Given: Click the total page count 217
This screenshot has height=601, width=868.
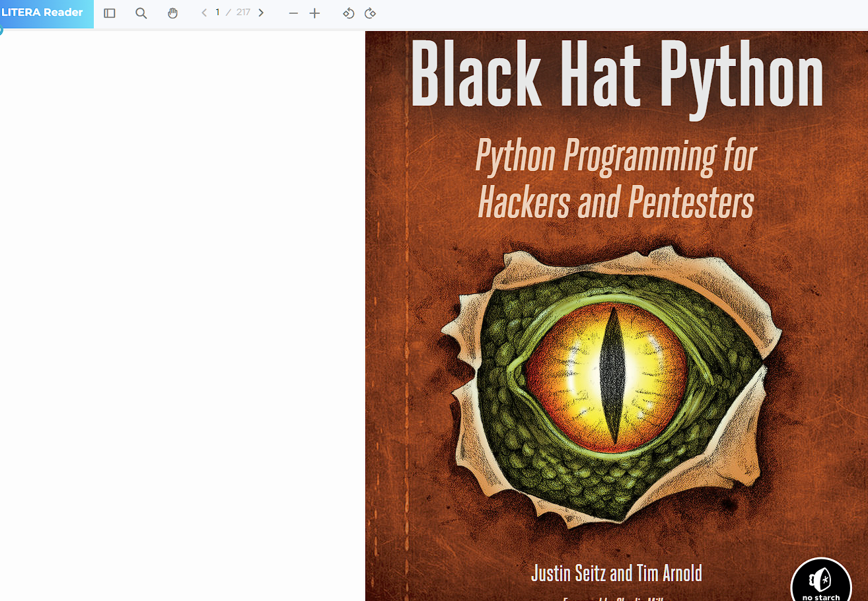Looking at the screenshot, I should coord(243,13).
